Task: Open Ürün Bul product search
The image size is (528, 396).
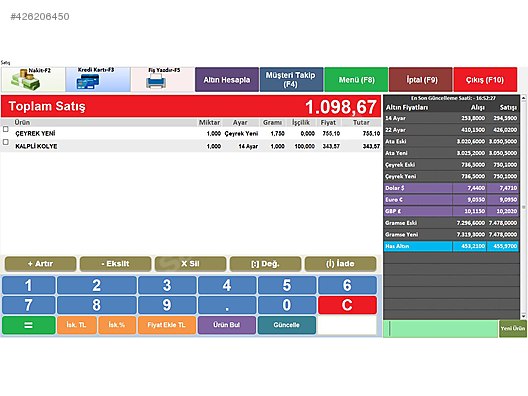Action: click(227, 325)
